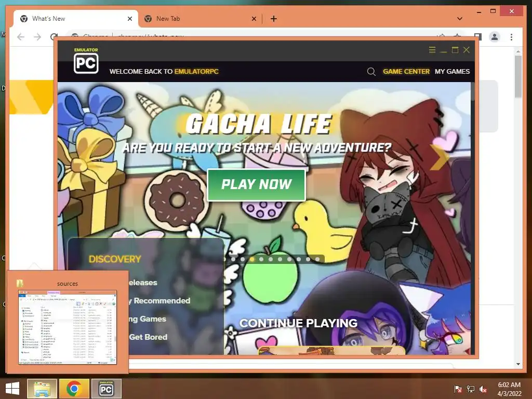The height and width of the screenshot is (399, 532).
Task: Click the Chrome icon in the taskbar
Action: (74, 389)
